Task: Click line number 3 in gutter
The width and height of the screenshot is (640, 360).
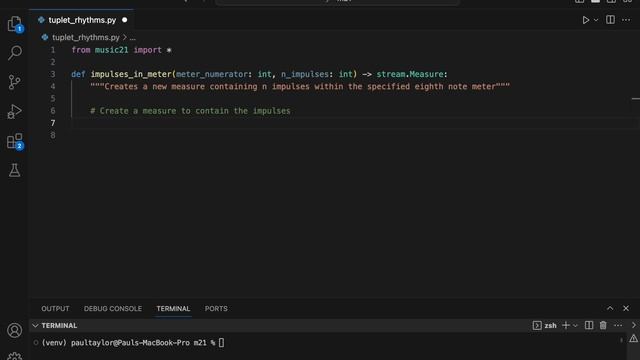Action: point(53,74)
